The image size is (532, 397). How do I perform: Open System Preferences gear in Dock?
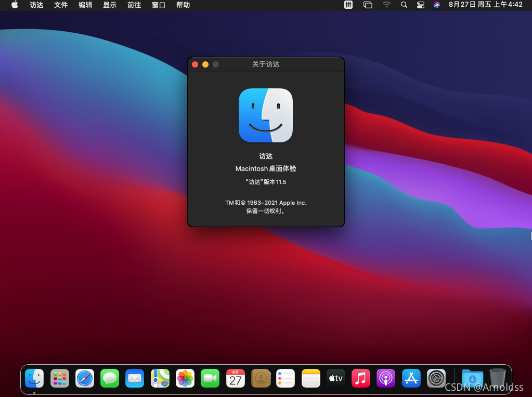[x=436, y=378]
